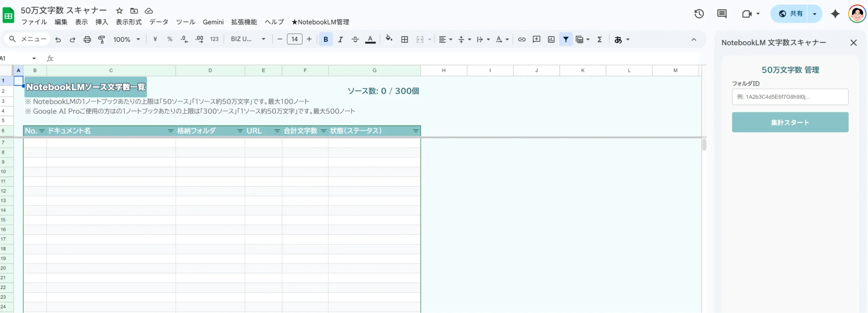Open the 拡張機能 menu
This screenshot has width=868, height=313.
point(244,22)
